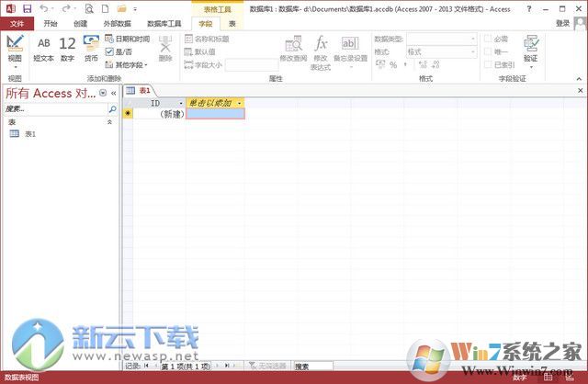
Task: Switch to the 数据库工具 Database Tools tab
Action: [164, 24]
